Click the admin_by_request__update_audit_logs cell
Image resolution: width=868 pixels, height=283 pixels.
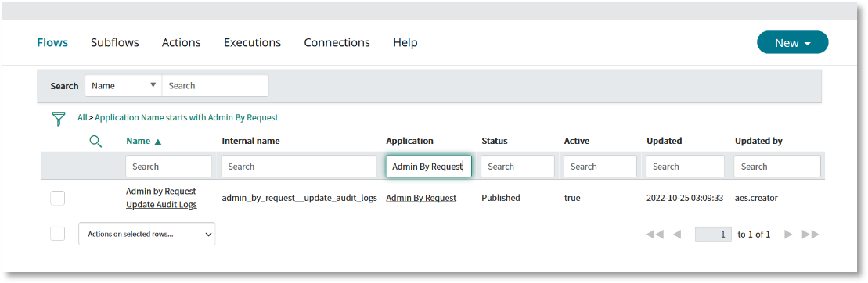(x=300, y=198)
